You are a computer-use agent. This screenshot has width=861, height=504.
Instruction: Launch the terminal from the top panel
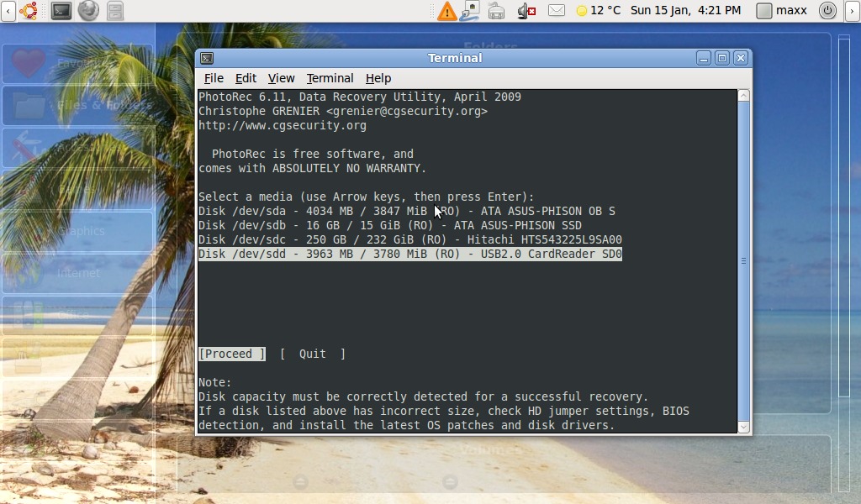pyautogui.click(x=61, y=10)
